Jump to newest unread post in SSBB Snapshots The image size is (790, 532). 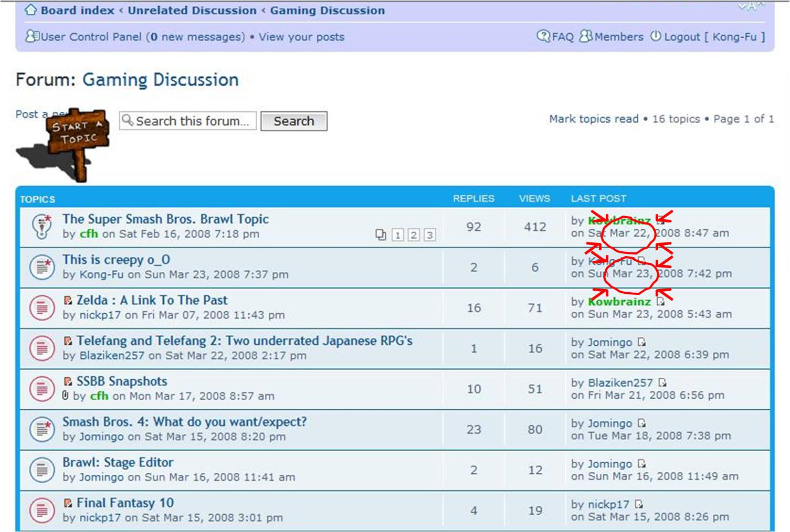click(x=68, y=381)
